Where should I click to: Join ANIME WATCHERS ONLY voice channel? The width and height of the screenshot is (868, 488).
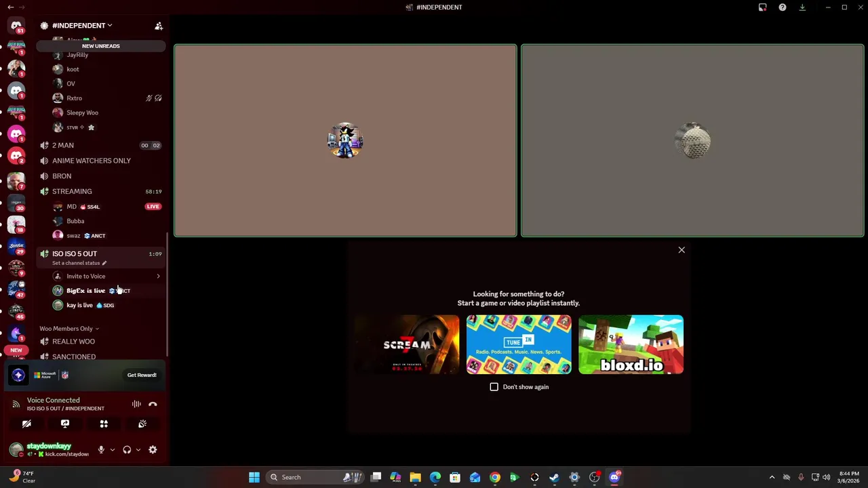click(x=92, y=161)
